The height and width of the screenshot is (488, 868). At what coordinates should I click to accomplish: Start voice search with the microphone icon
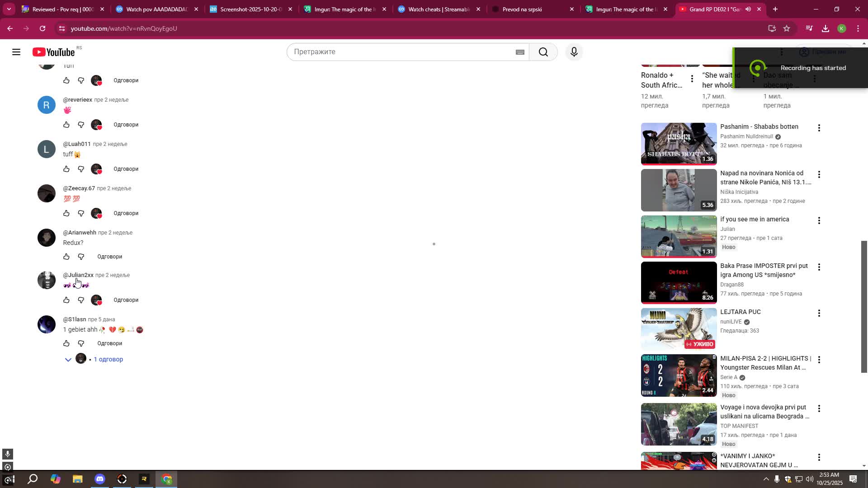(573, 52)
